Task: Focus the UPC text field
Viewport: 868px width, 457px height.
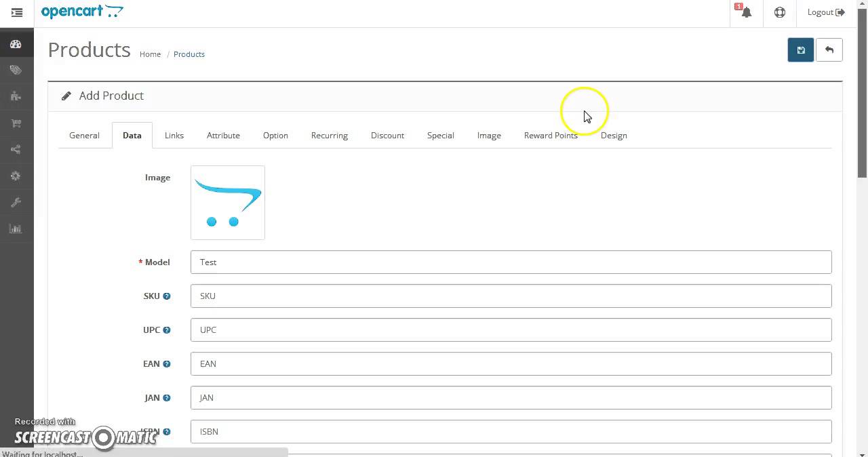Action: pos(511,330)
